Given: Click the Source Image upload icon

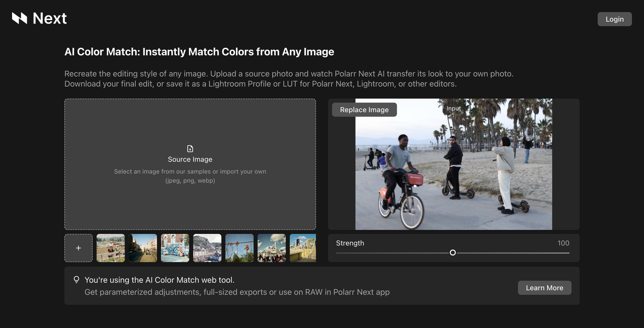Looking at the screenshot, I should pos(190,149).
